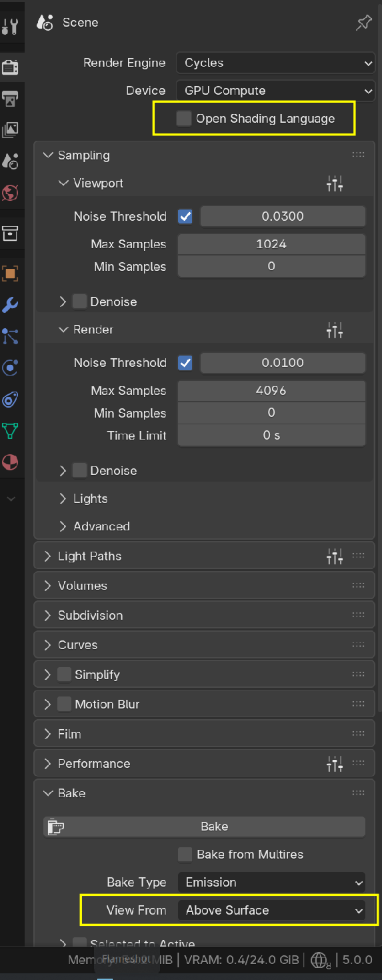Open Performance presets menu icon

point(335,764)
